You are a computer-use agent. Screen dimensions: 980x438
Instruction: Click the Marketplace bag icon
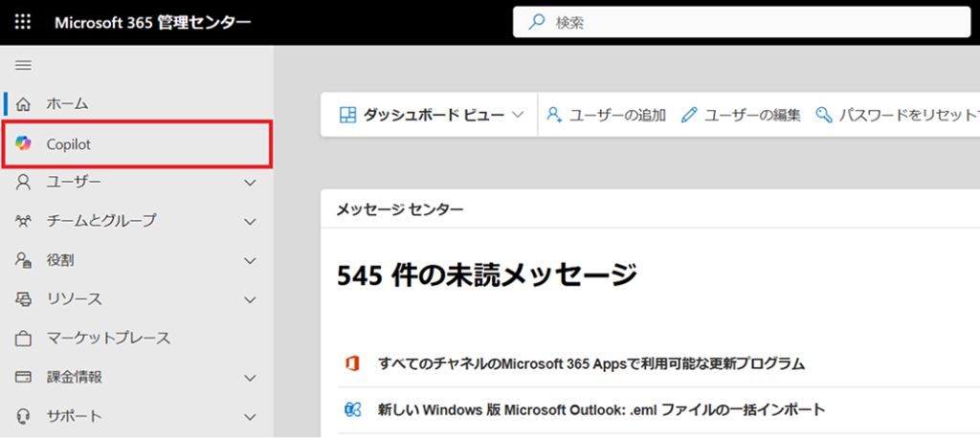click(23, 339)
